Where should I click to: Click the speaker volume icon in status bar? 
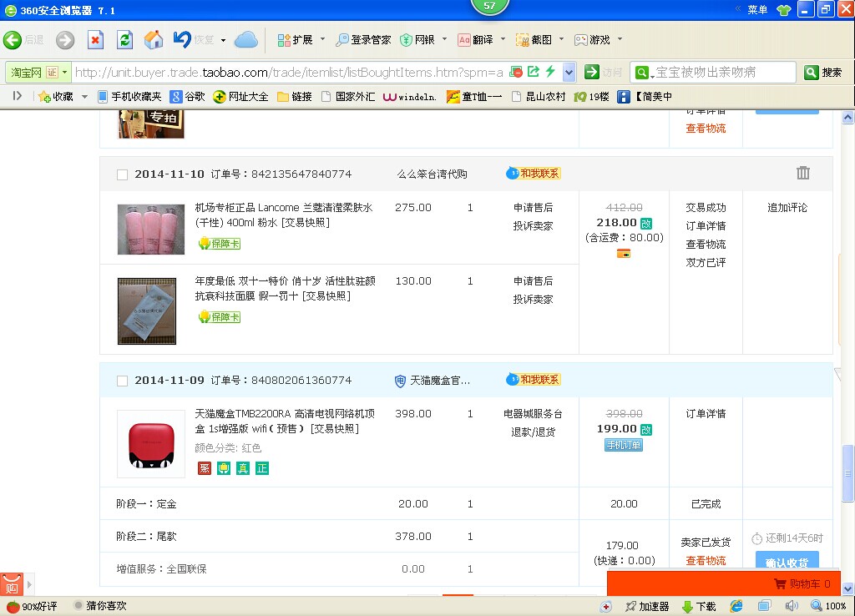click(792, 606)
